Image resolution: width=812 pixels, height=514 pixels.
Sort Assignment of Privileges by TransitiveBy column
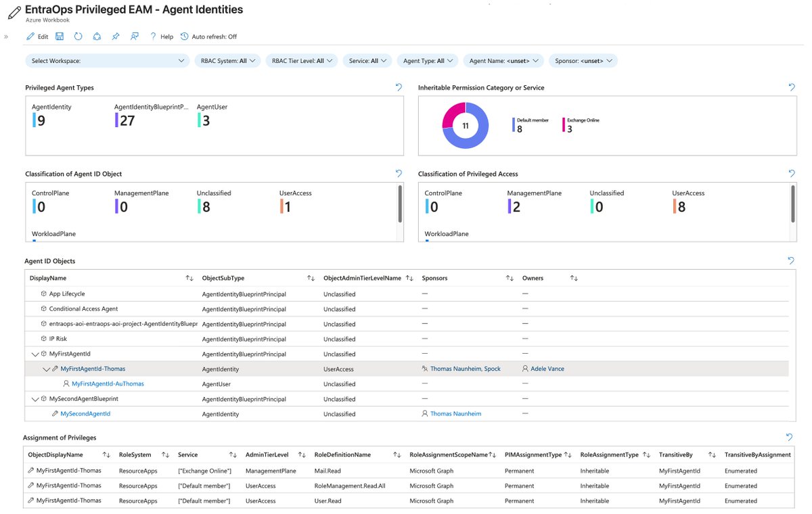click(713, 454)
